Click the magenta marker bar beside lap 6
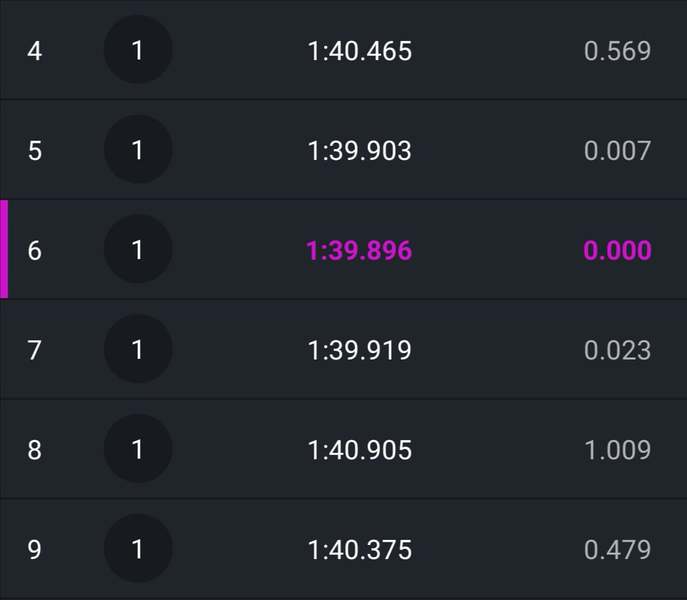The height and width of the screenshot is (600, 687). [4, 249]
